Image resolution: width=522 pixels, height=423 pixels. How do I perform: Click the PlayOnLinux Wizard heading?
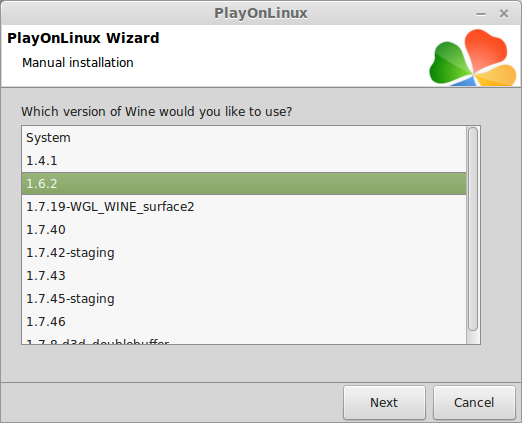coord(83,38)
